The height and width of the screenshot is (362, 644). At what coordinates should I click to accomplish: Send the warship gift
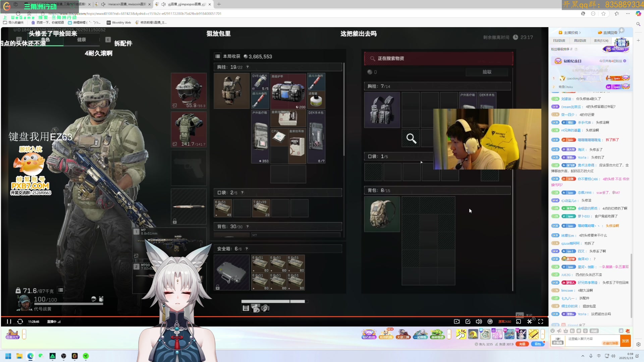point(509,334)
